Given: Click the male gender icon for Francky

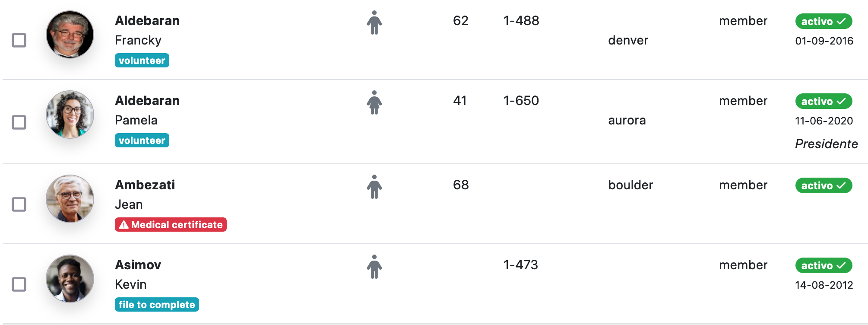Looking at the screenshot, I should point(374,22).
